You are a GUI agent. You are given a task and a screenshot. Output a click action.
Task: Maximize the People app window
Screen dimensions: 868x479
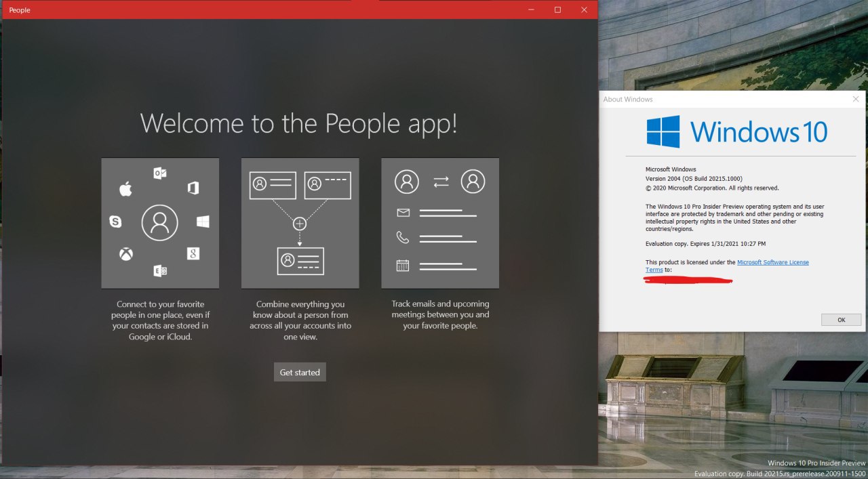[557, 9]
